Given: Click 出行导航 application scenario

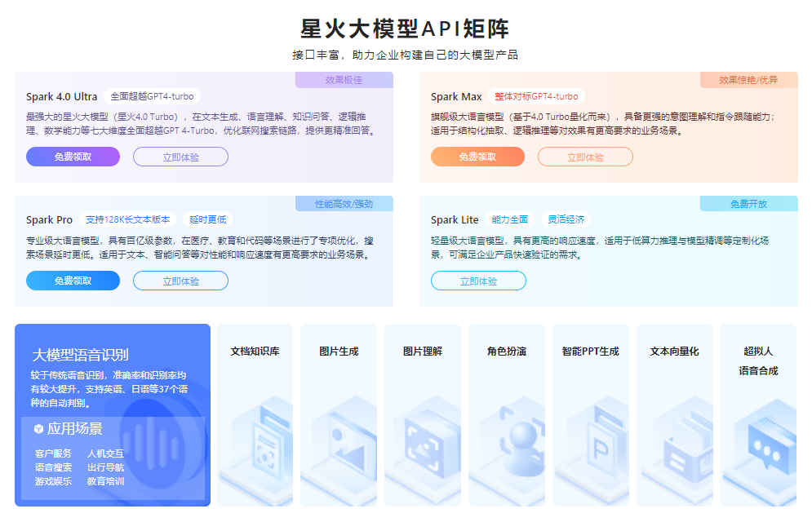Looking at the screenshot, I should coord(105,467).
